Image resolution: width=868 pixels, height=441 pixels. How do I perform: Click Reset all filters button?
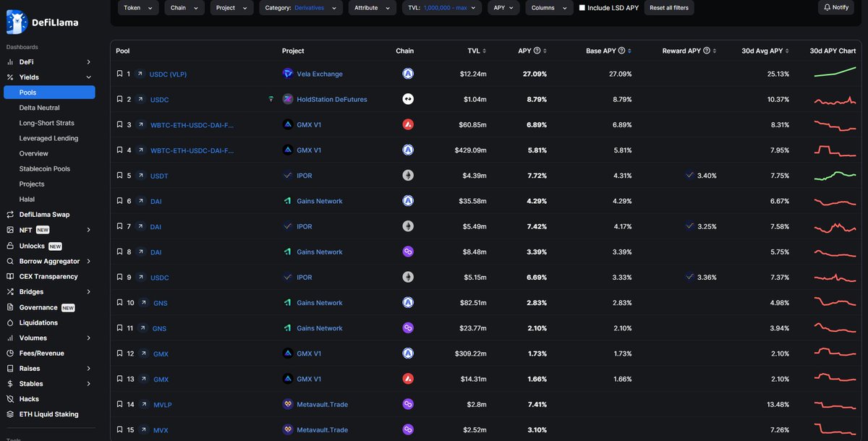[669, 7]
